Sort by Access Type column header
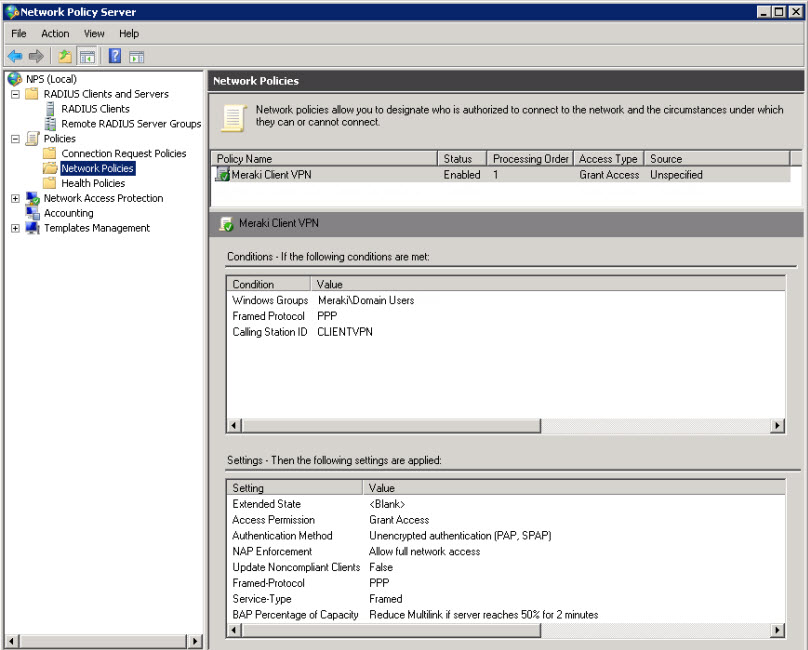Image resolution: width=808 pixels, height=650 pixels. (608, 158)
